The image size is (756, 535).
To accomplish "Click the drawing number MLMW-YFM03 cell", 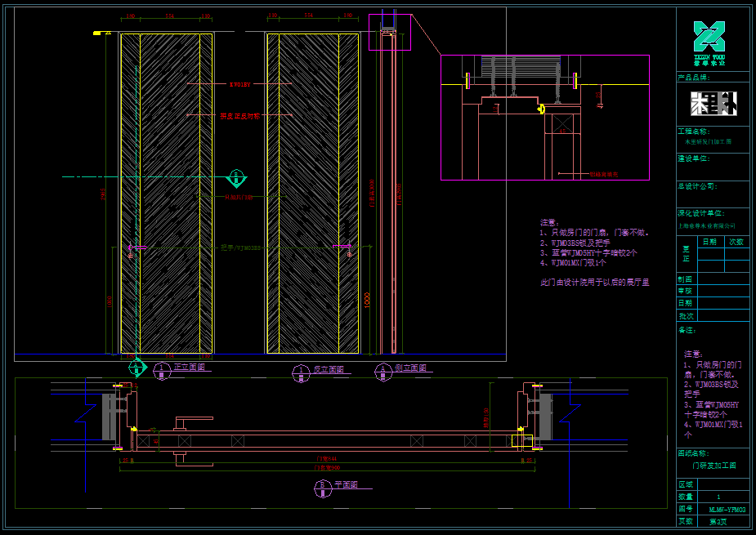I will [727, 509].
